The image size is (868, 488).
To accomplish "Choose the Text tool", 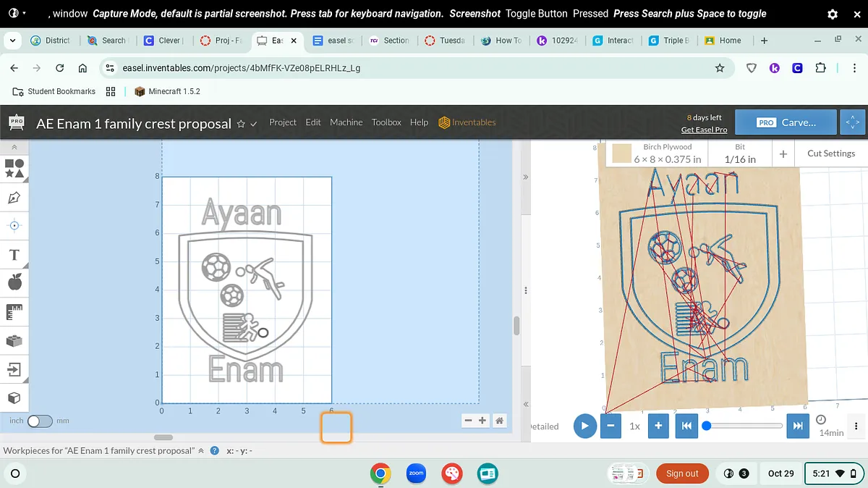I will (x=14, y=255).
